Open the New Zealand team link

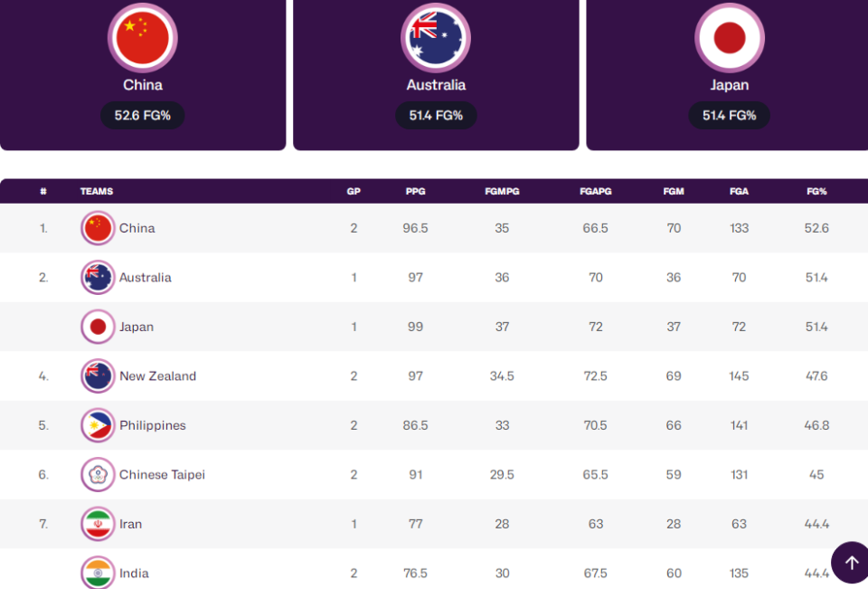[157, 376]
